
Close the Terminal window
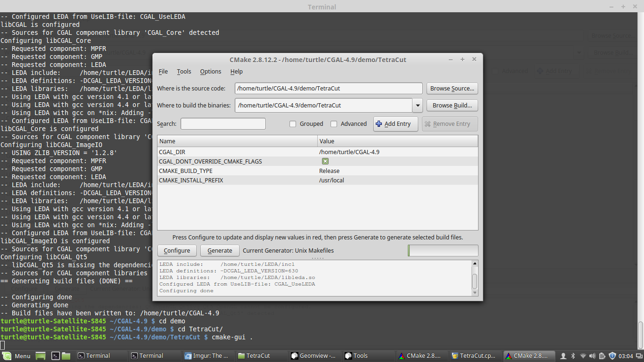[635, 7]
